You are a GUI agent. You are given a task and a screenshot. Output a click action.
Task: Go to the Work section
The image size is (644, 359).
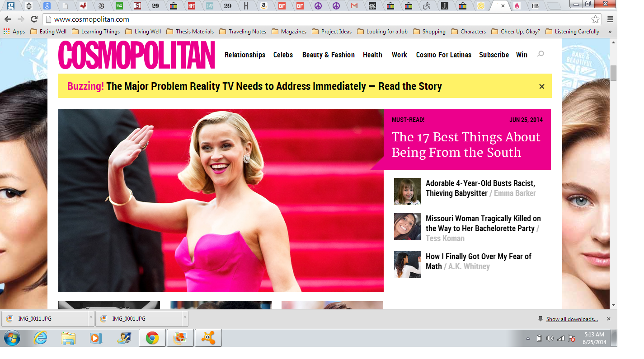pyautogui.click(x=400, y=55)
